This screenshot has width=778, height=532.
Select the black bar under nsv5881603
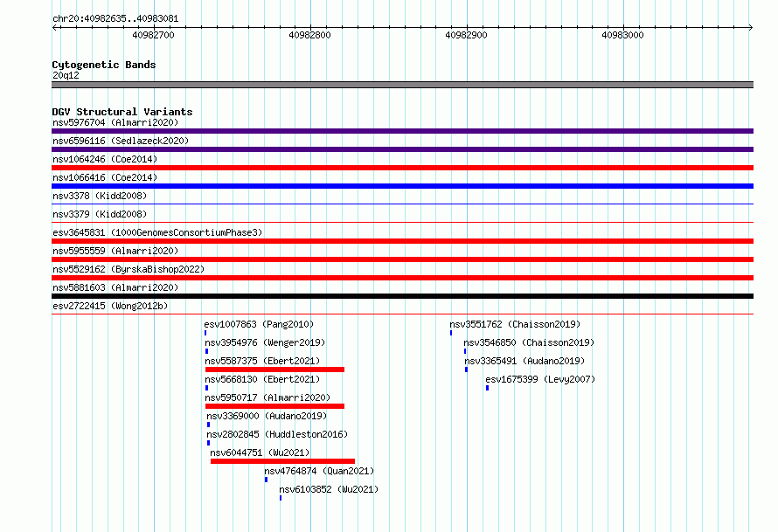click(402, 296)
